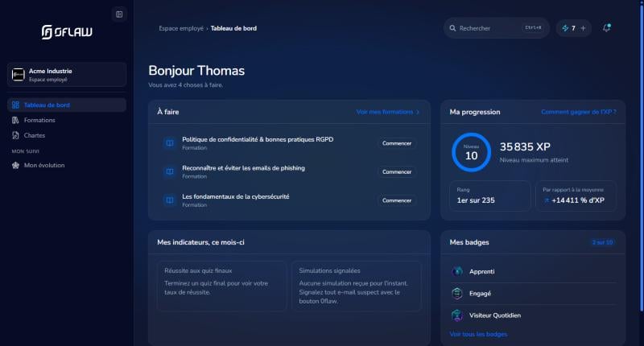Screen dimensions: 644x346
Task: Click the lightning bolt energy icon
Action: pyautogui.click(x=565, y=28)
